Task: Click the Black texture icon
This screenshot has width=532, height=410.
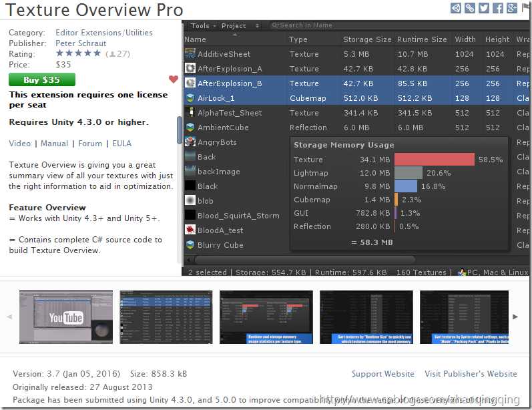Action: [x=190, y=186]
